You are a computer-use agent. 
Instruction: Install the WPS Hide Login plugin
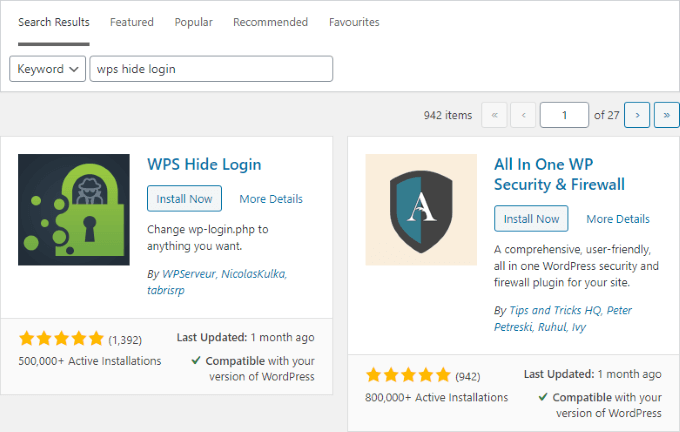[185, 198]
